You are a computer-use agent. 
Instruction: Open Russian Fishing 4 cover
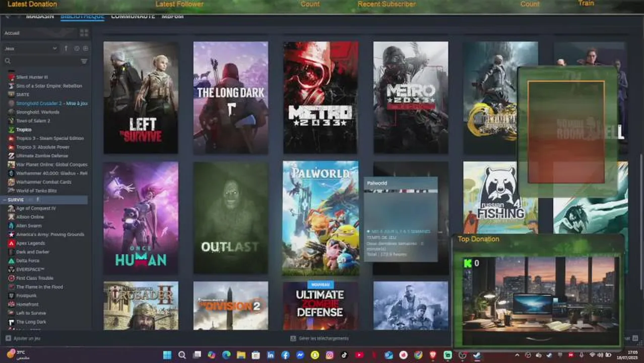(500, 198)
